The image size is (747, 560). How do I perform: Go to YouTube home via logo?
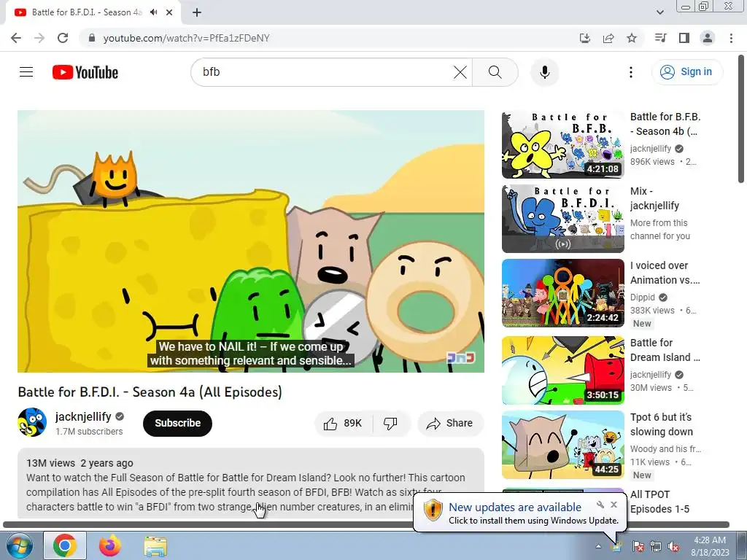pos(85,72)
